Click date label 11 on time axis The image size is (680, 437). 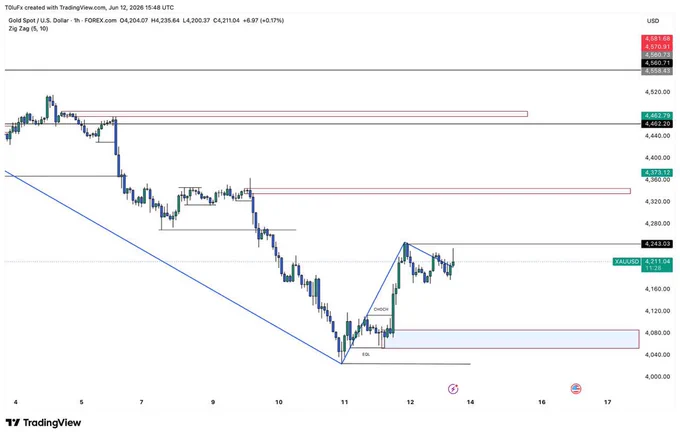[344, 402]
